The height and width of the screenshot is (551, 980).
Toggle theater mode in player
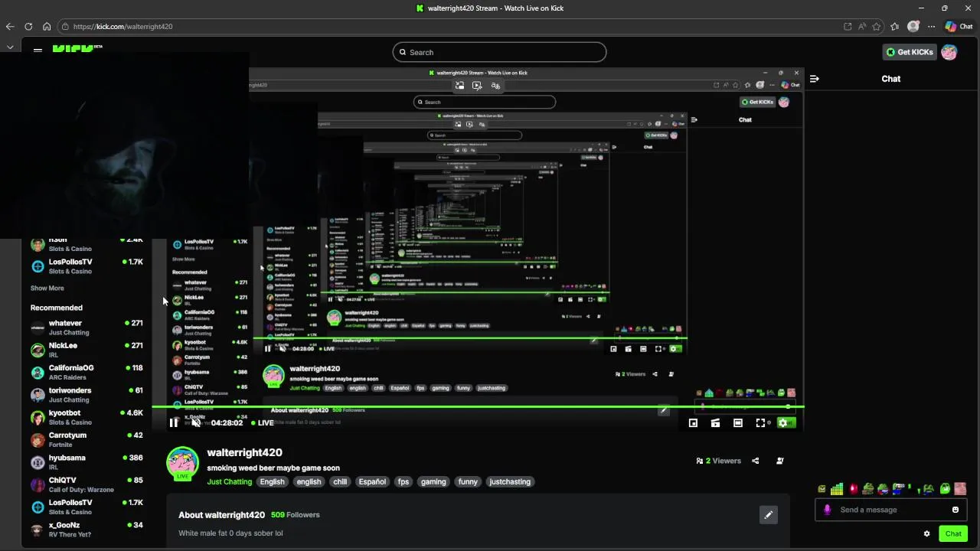tap(738, 422)
